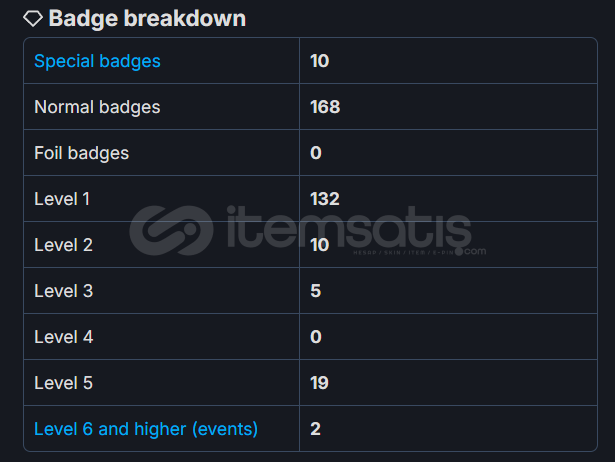Click the Level 3 row label
Viewport: 615px width, 462px height.
pyautogui.click(x=64, y=291)
